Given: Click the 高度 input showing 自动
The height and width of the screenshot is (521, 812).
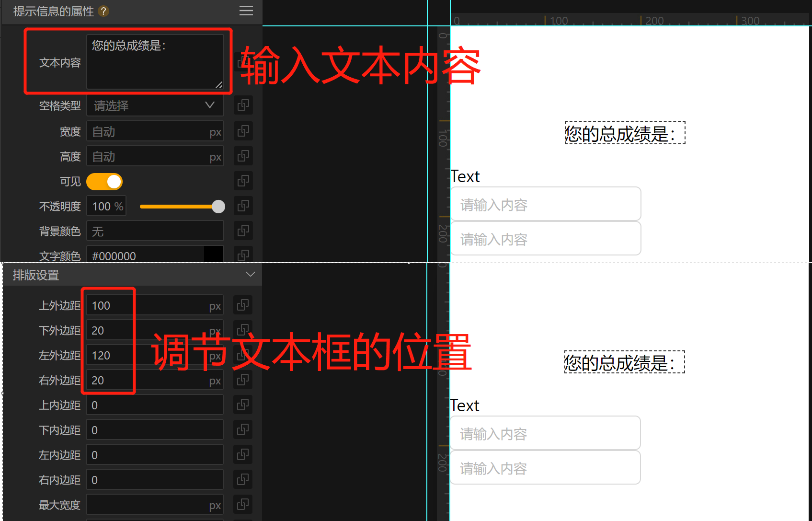Looking at the screenshot, I should coord(155,156).
